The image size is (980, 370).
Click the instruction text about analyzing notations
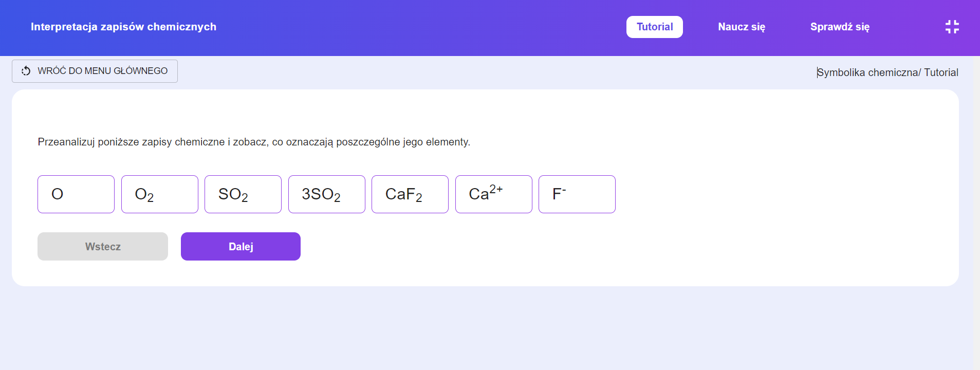click(x=254, y=142)
